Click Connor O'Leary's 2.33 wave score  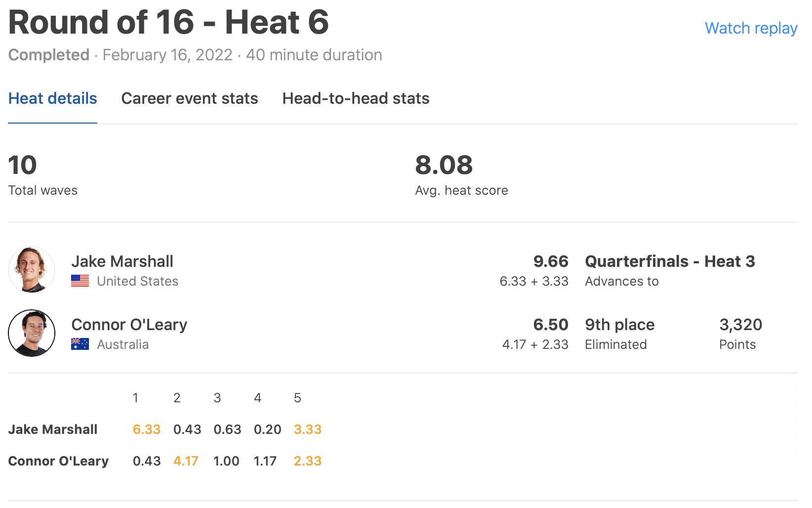pyautogui.click(x=308, y=461)
